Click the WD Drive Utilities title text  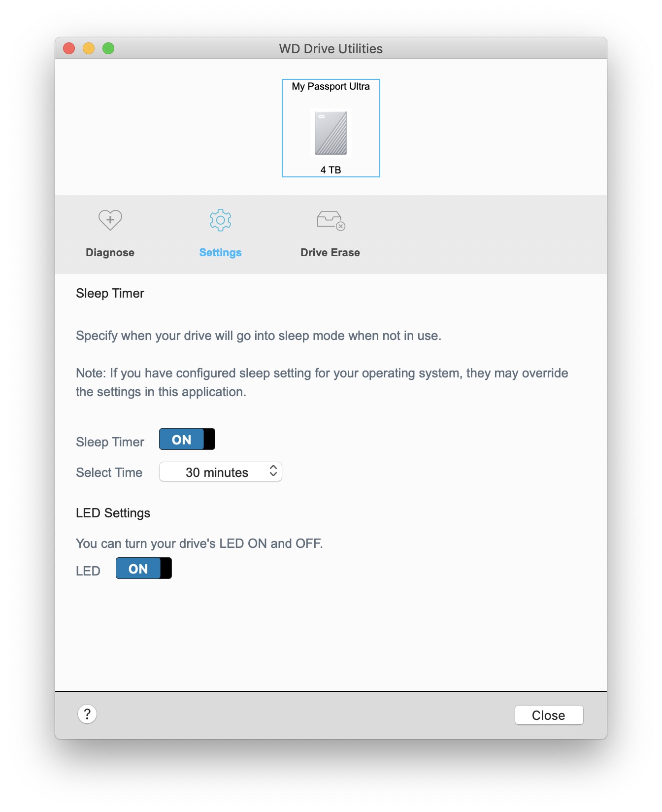pos(331,49)
